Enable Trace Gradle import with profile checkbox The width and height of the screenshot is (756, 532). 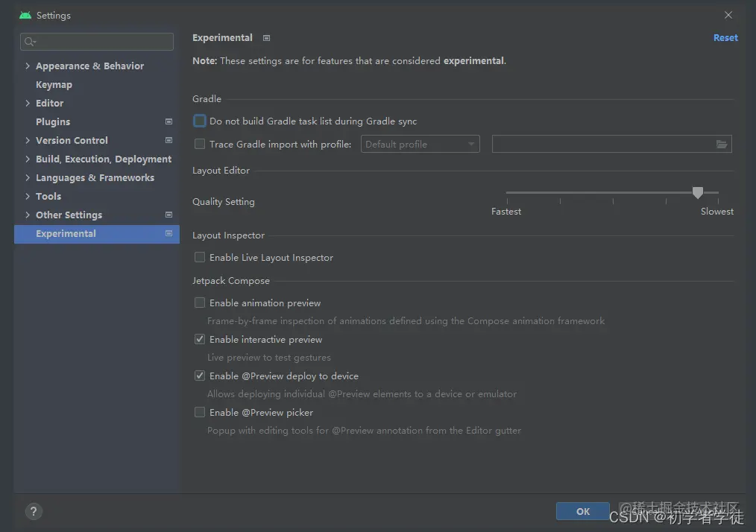[200, 144]
